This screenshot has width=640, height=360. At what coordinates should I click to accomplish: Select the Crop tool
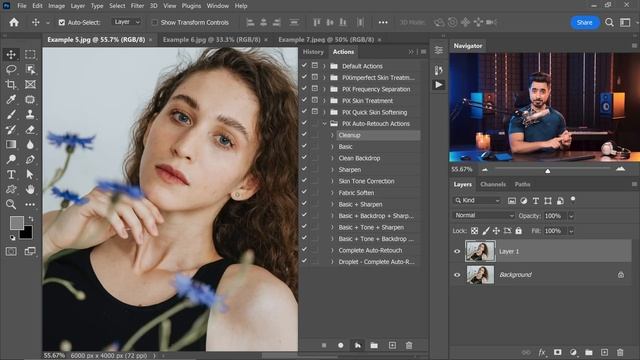click(x=11, y=84)
